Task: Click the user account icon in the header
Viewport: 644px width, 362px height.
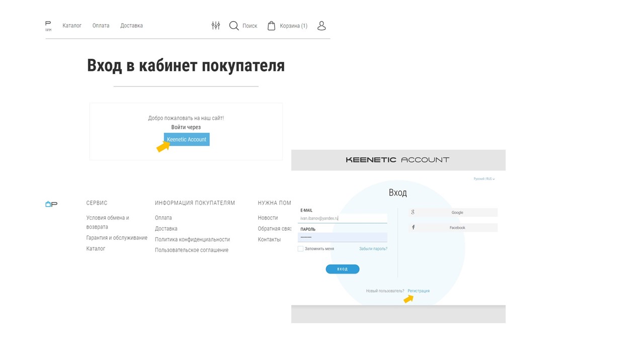Action: pos(321,25)
